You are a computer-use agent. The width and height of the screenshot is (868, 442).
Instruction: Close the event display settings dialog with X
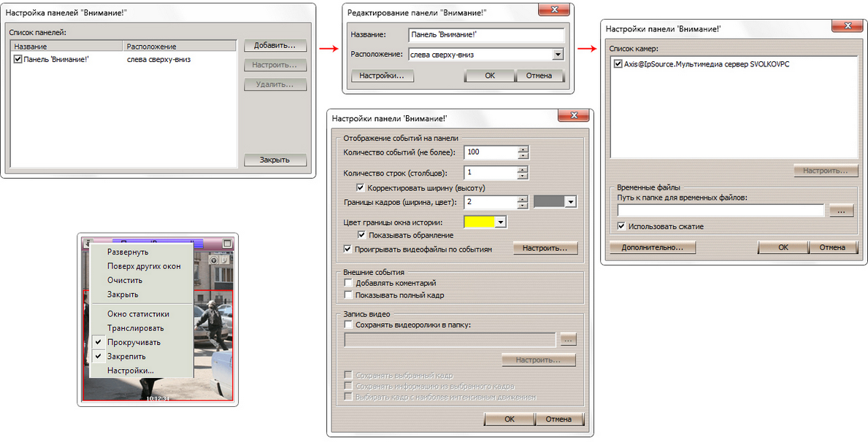[574, 116]
